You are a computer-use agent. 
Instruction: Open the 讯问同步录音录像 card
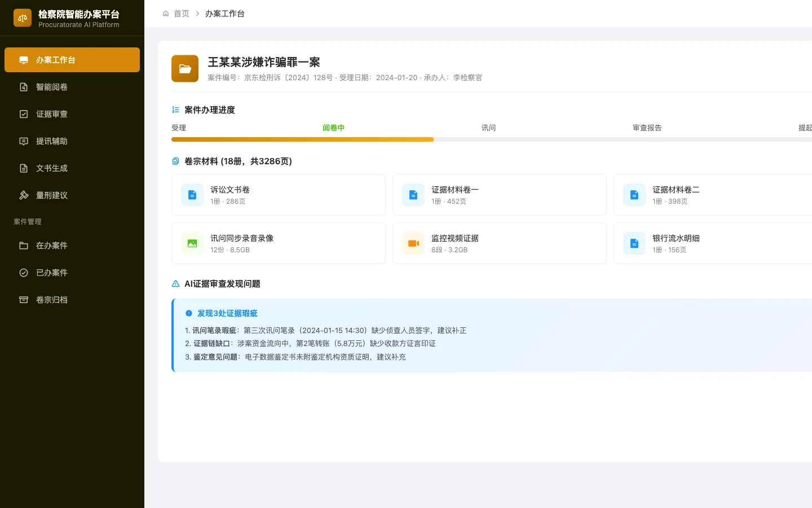279,243
